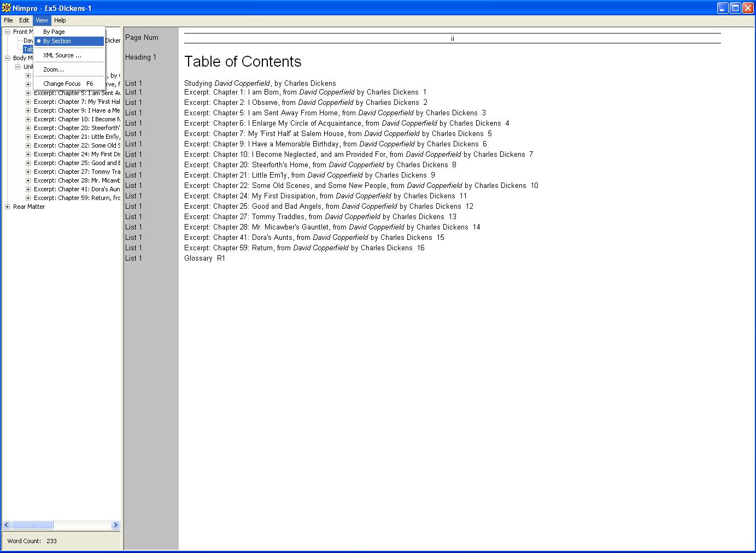Click 'Chapter 6: I Enlarge My Circle' entry
This screenshot has width=756, height=553.
tap(347, 123)
